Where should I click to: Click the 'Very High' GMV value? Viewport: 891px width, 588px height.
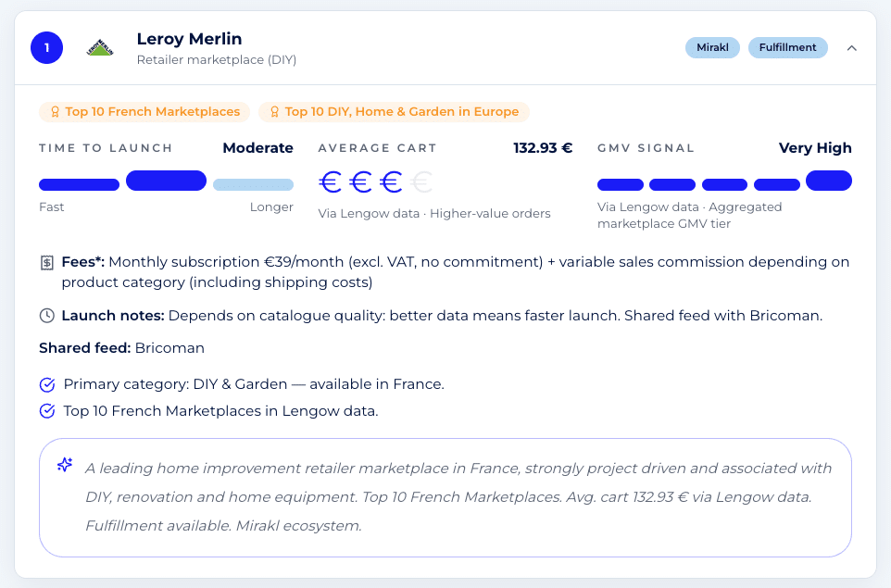(x=815, y=148)
